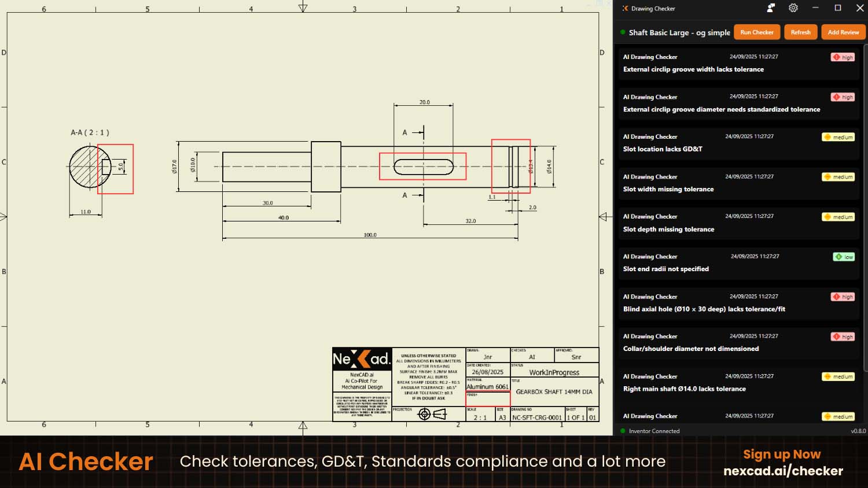
Task: Click the green connection status dot near Shaft title
Action: coord(622,32)
